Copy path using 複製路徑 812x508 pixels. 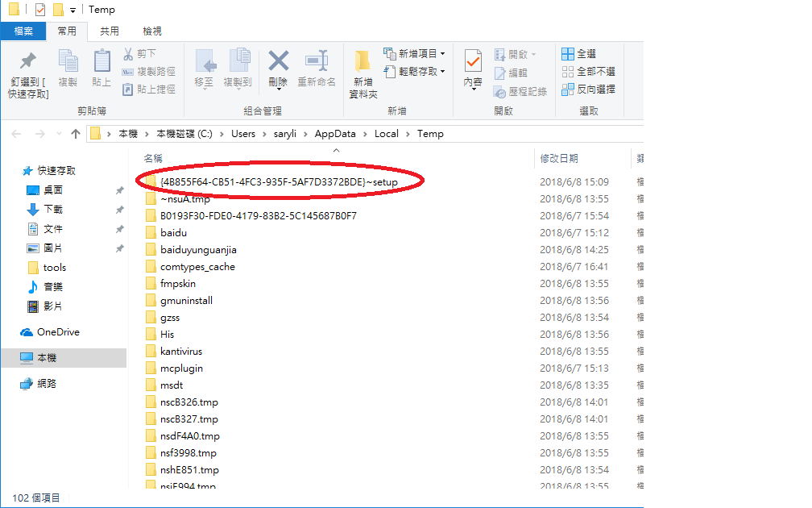[149, 72]
